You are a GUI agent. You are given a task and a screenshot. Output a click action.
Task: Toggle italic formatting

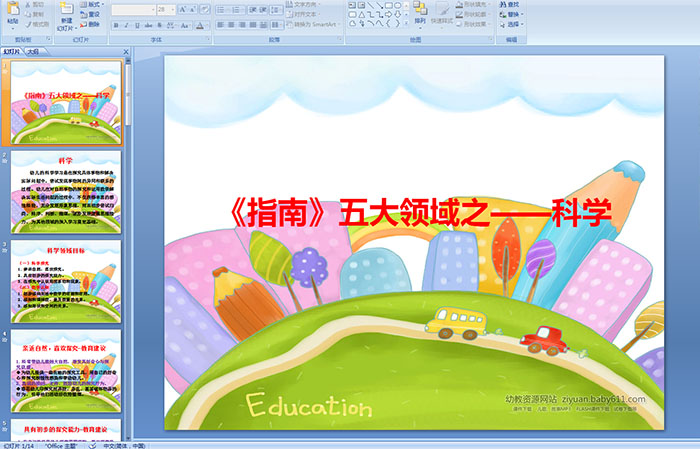(124, 25)
